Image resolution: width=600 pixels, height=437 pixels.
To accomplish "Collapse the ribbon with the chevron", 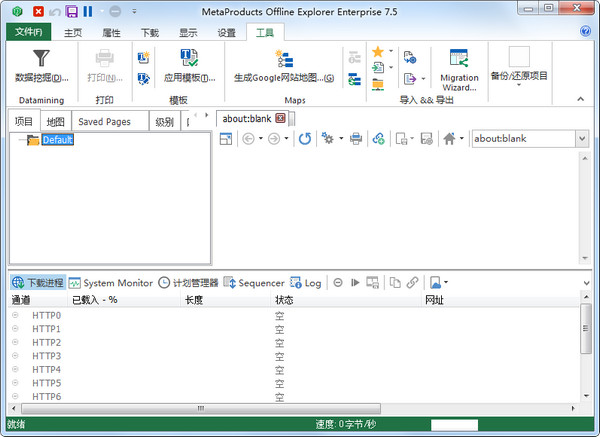I will click(580, 99).
